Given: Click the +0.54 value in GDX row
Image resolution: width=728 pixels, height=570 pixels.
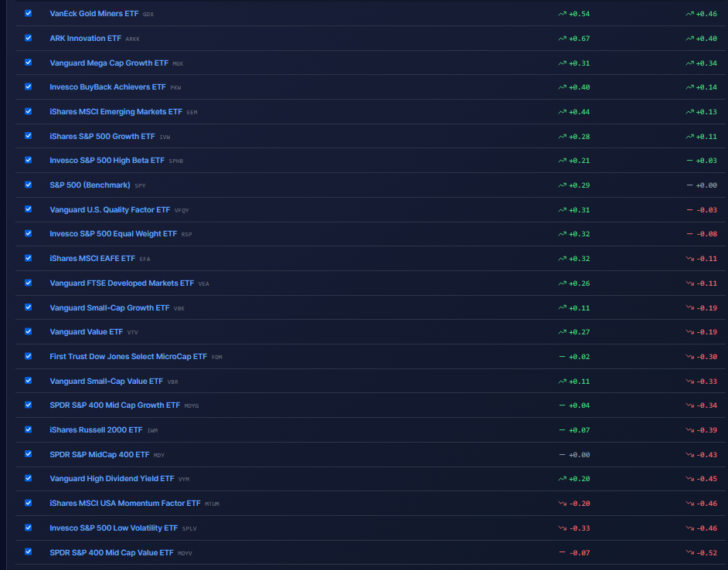Looking at the screenshot, I should (x=579, y=14).
